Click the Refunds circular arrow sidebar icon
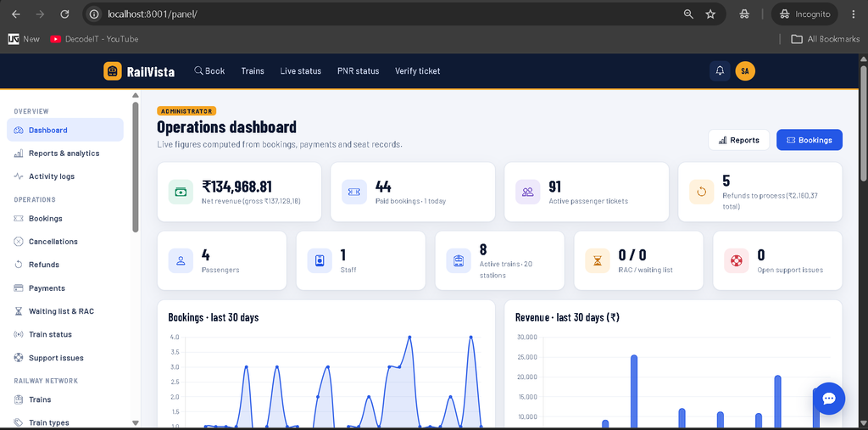Image resolution: width=868 pixels, height=430 pixels. tap(19, 265)
